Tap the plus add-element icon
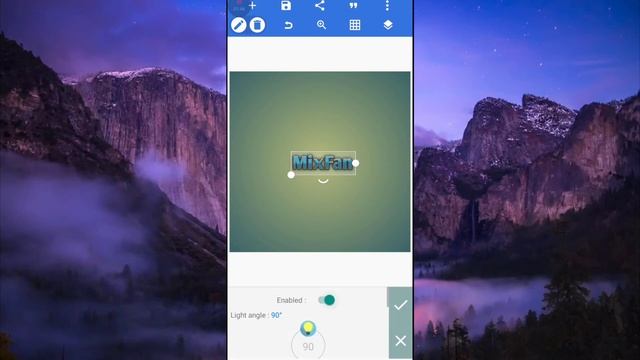This screenshot has height=360, width=640. pyautogui.click(x=252, y=5)
